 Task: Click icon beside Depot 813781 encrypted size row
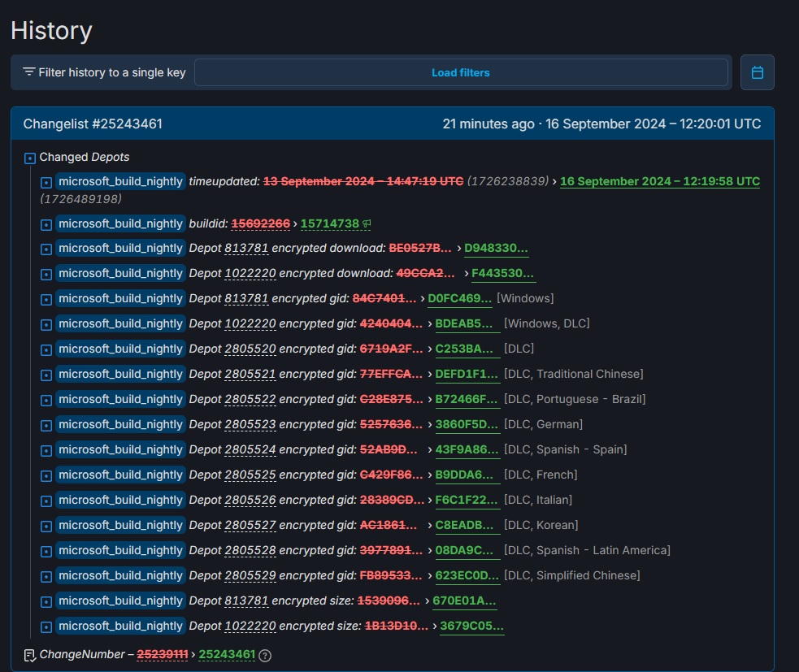(x=46, y=602)
